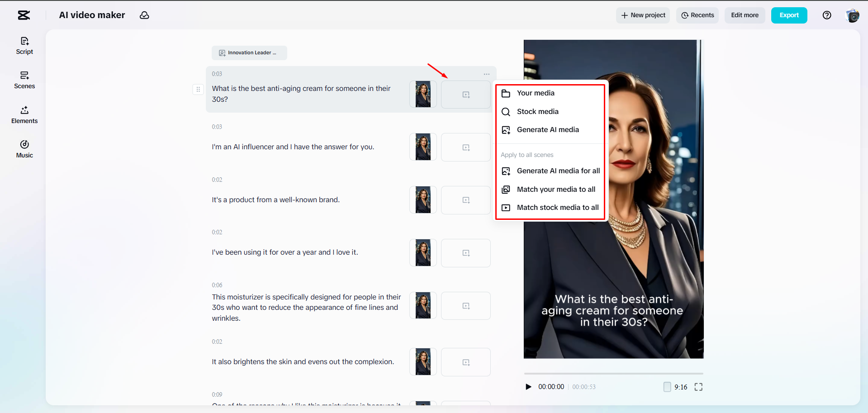Click the 'Apply to all scenes' label
This screenshot has height=413, width=868.
tap(527, 155)
